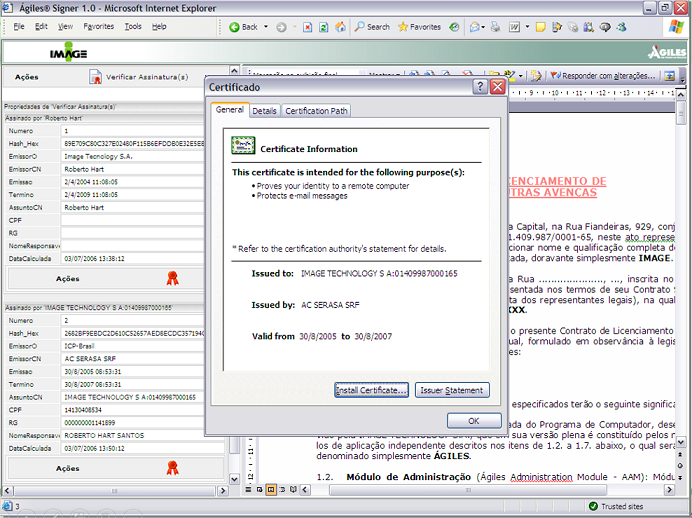Click the Hash_Hex value field of signature 1

pos(133,143)
